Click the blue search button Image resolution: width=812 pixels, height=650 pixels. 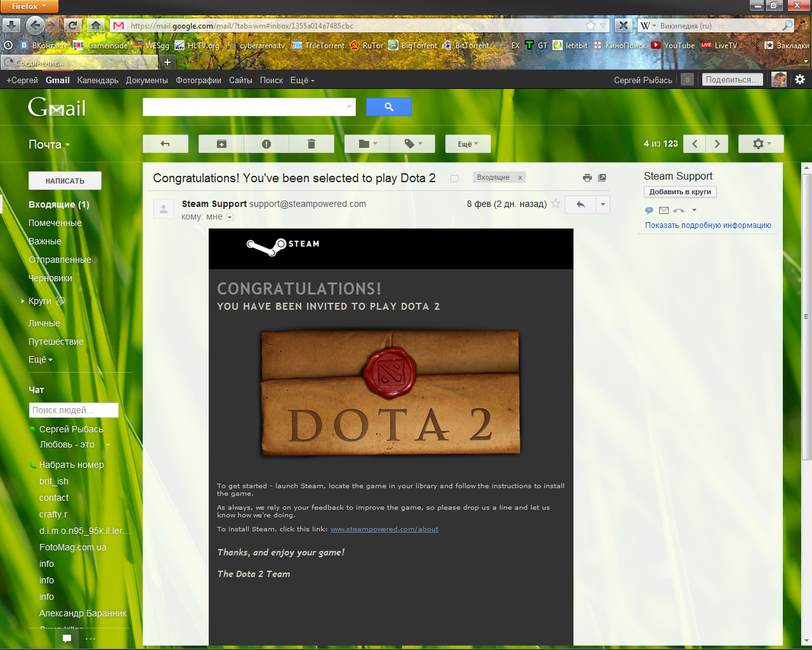[389, 107]
